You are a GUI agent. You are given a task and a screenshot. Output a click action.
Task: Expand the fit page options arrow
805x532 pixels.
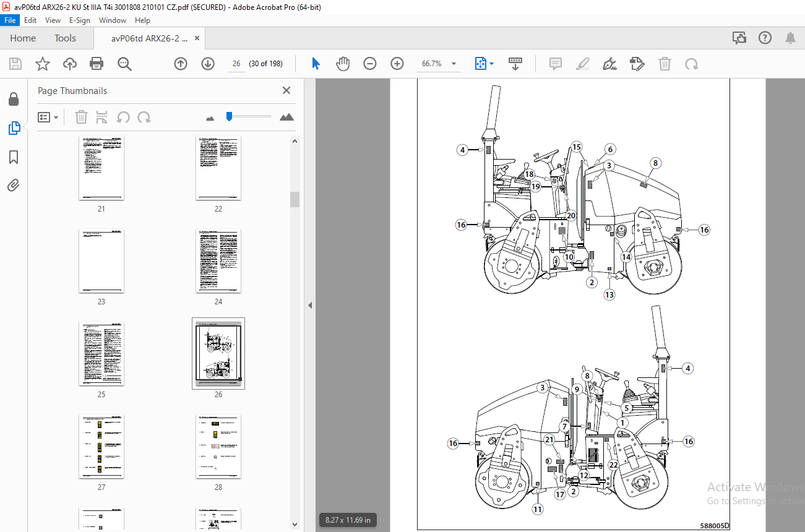pyautogui.click(x=492, y=64)
